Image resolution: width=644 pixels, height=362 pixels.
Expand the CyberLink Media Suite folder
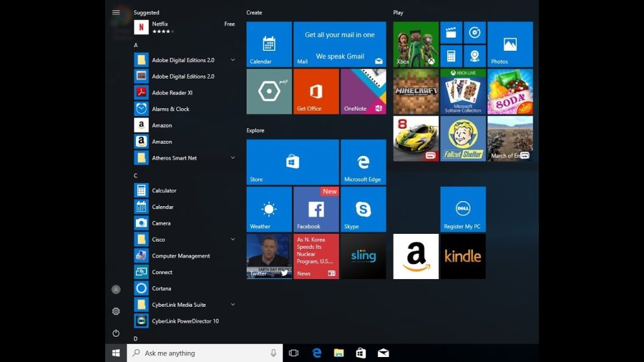(x=233, y=305)
